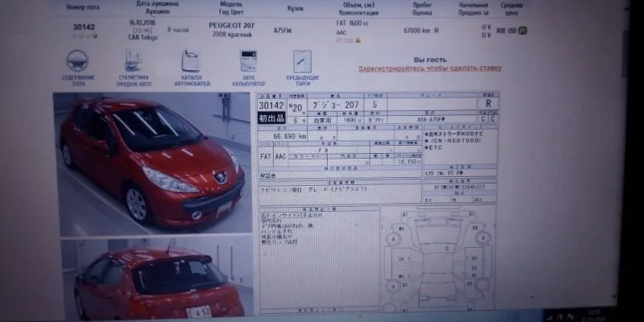Screen dimensions: 644x322
Task: Click the 'Кузов' column header
Action: 295,8
